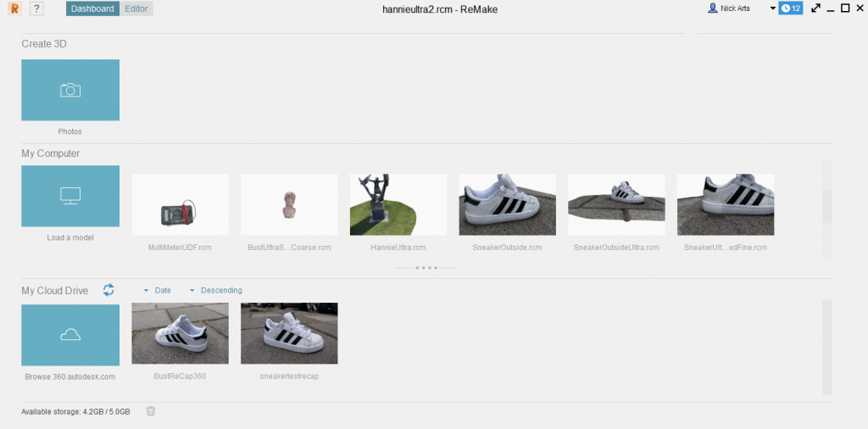Open the Descending order dropdown
The image size is (868, 429).
click(216, 290)
